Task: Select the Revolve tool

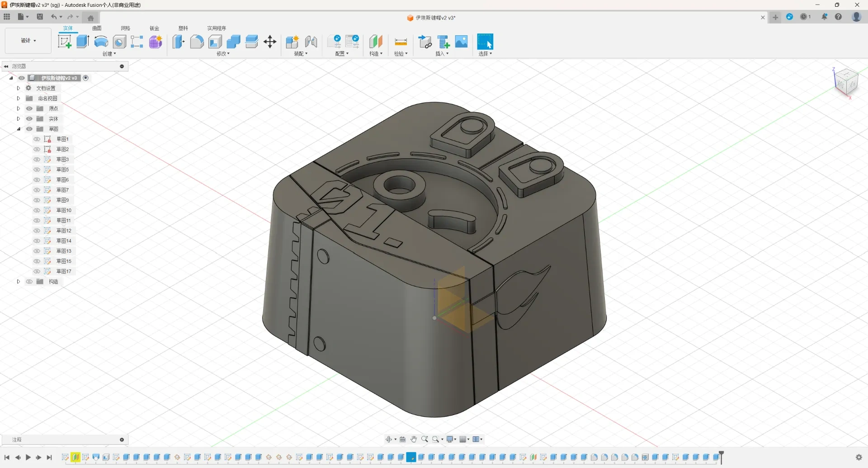Action: click(x=101, y=42)
